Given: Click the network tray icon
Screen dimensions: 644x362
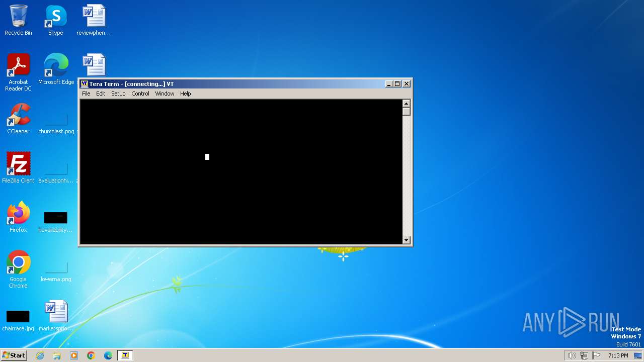Looking at the screenshot, I should [584, 355].
